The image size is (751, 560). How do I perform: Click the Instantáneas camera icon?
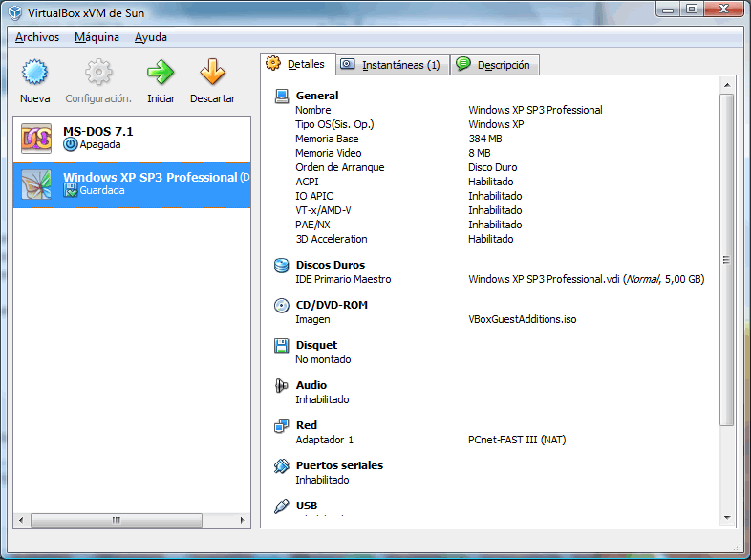click(347, 64)
